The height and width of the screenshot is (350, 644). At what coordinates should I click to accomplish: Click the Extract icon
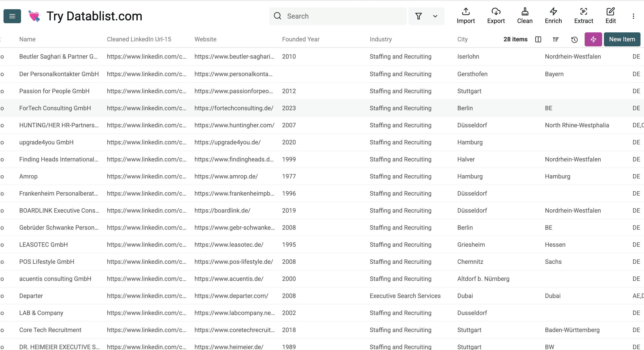tap(584, 16)
